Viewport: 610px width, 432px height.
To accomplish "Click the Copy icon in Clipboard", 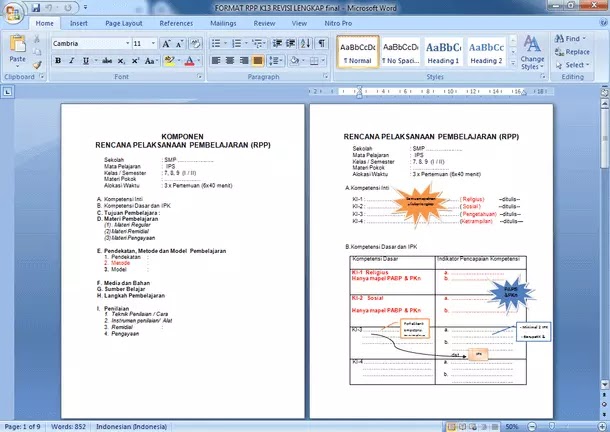I will click(x=37, y=52).
